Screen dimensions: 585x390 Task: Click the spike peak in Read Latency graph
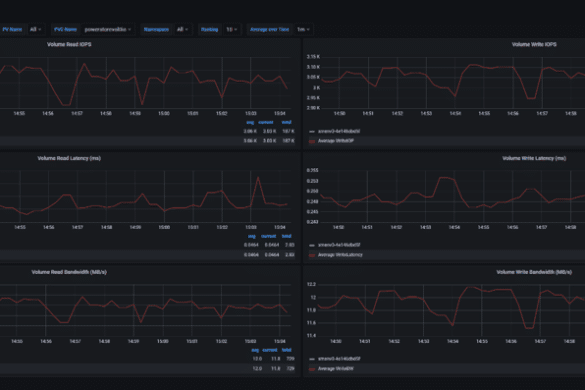[258, 178]
